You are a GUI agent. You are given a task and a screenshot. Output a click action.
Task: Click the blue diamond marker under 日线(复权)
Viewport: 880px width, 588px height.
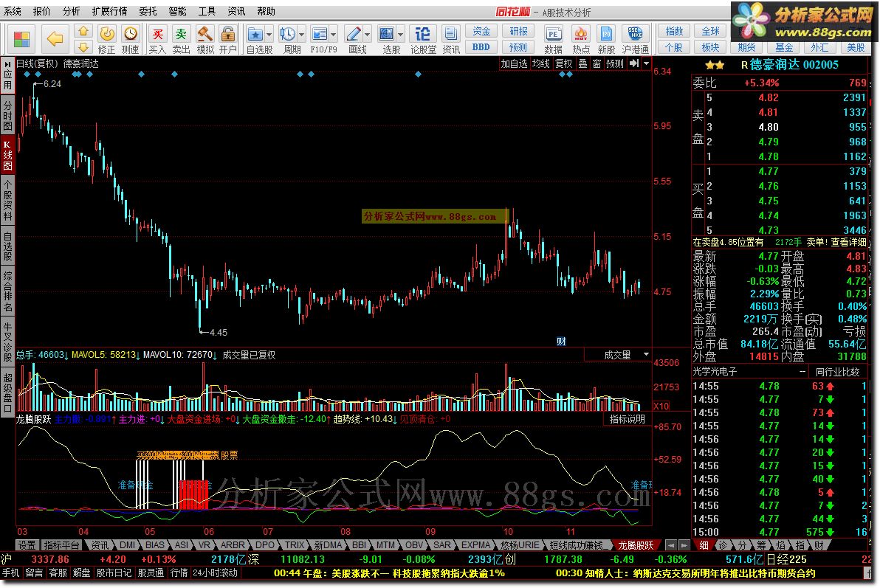[x=27, y=74]
